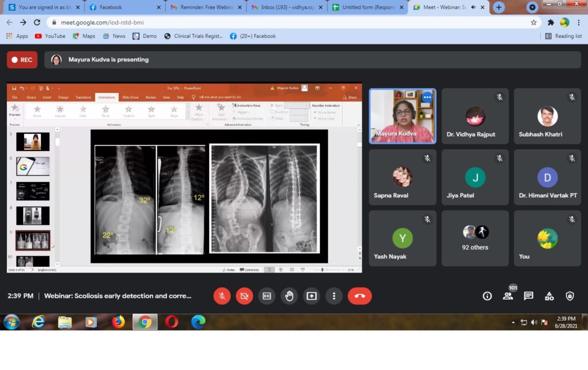Open Demo bookmark
Image resolution: width=588 pixels, height=370 pixels.
coord(145,36)
